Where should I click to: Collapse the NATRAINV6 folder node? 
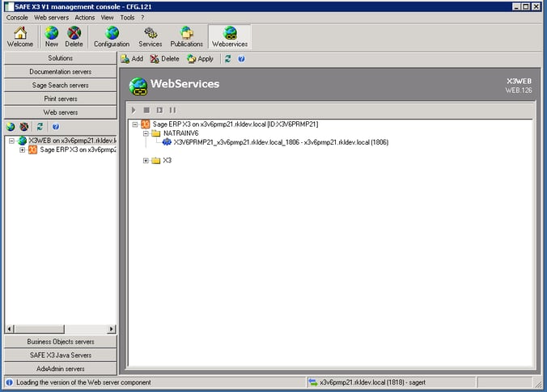146,133
